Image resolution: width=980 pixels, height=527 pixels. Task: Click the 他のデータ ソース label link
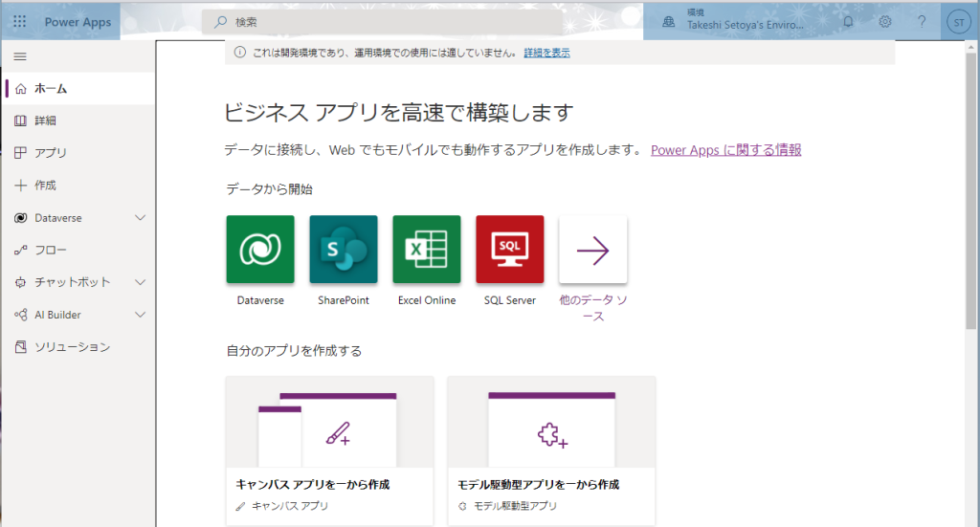593,308
